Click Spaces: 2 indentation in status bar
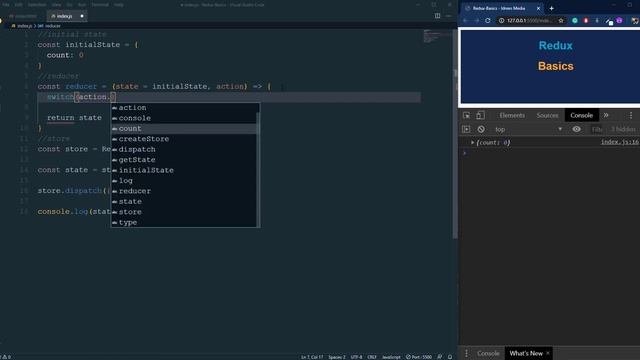This screenshot has height=360, width=640. 337,357
